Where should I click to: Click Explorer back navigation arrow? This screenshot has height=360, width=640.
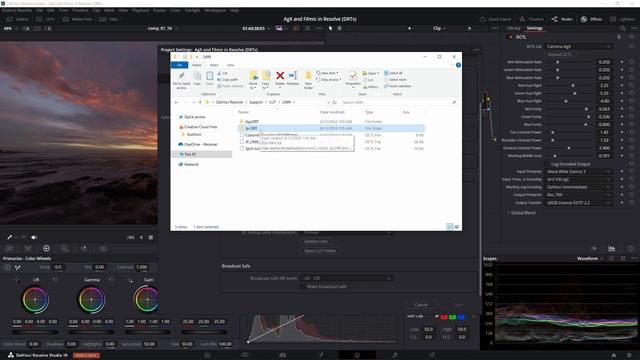coord(177,102)
